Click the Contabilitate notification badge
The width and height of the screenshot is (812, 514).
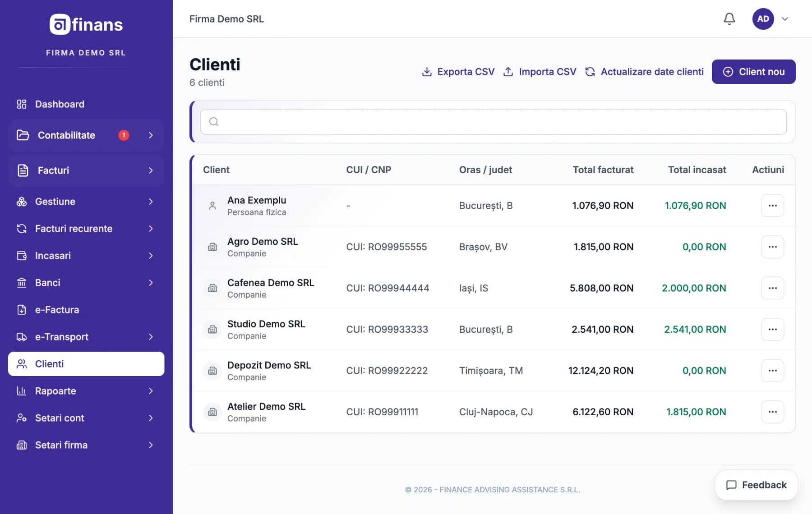point(124,135)
